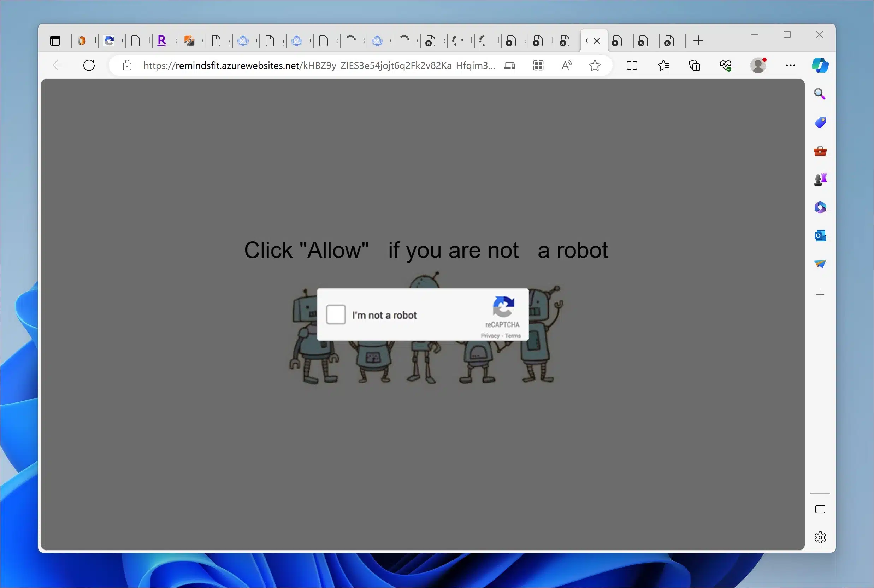Open the Favorites list
This screenshot has width=874, height=588.
[663, 65]
